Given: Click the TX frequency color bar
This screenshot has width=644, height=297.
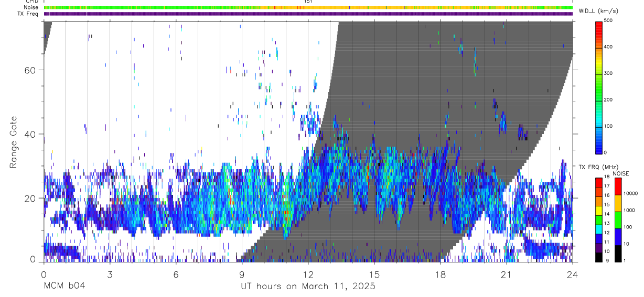Looking at the screenshot, I should (599, 219).
